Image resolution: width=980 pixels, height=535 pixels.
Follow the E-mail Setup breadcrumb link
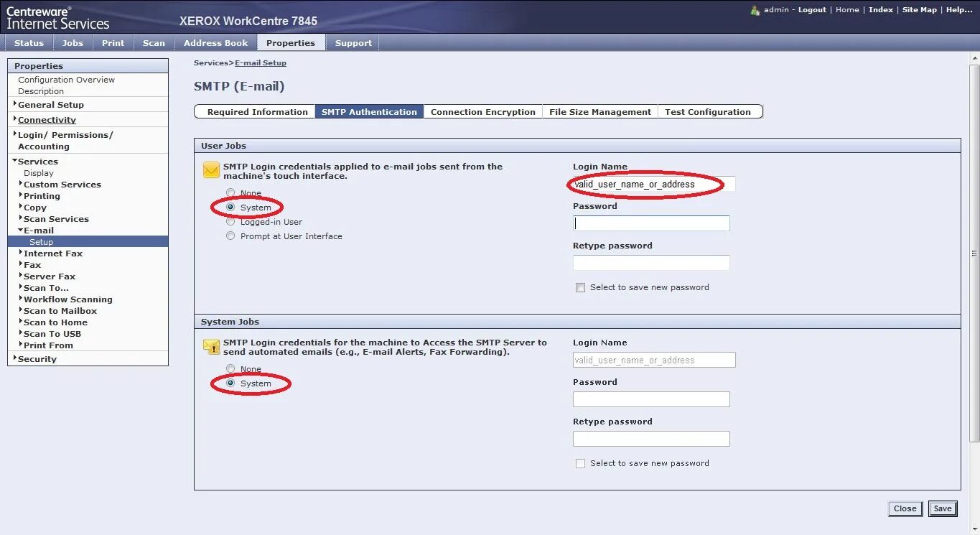(261, 63)
